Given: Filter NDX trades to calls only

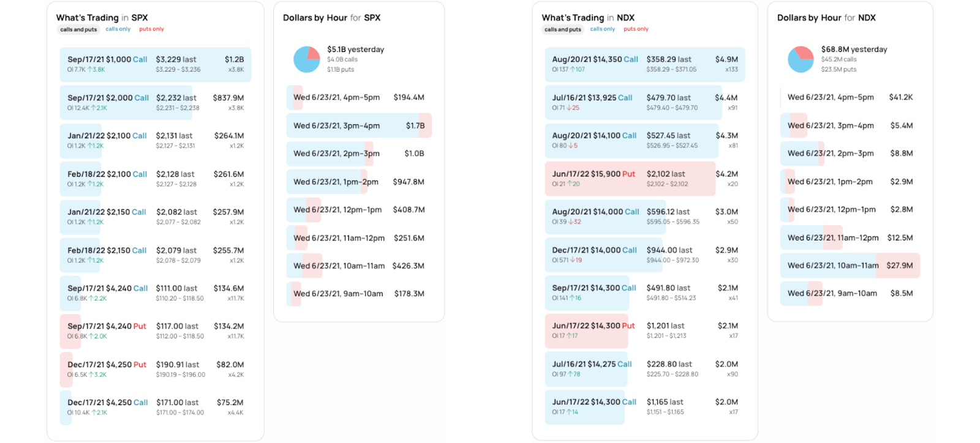Looking at the screenshot, I should coord(602,29).
